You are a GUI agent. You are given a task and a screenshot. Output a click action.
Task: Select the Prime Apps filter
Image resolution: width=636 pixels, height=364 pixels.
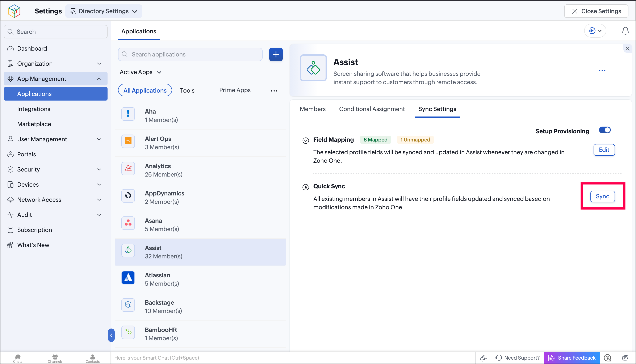[235, 90]
